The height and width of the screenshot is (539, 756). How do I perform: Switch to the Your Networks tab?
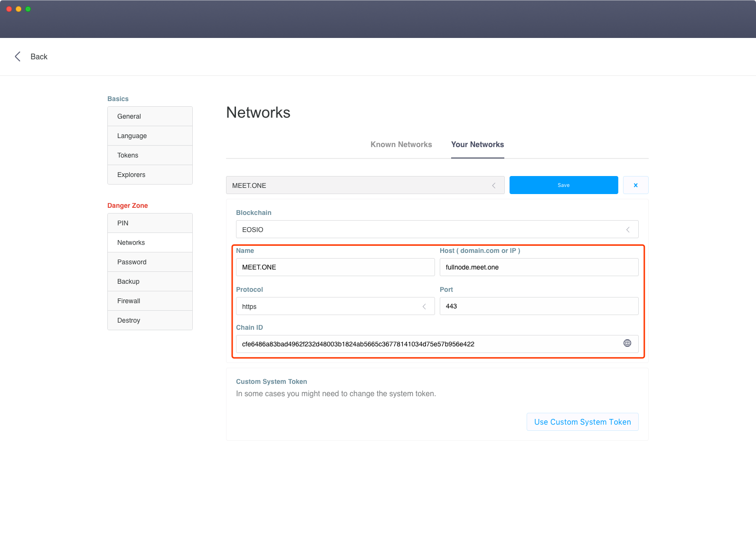pos(477,144)
